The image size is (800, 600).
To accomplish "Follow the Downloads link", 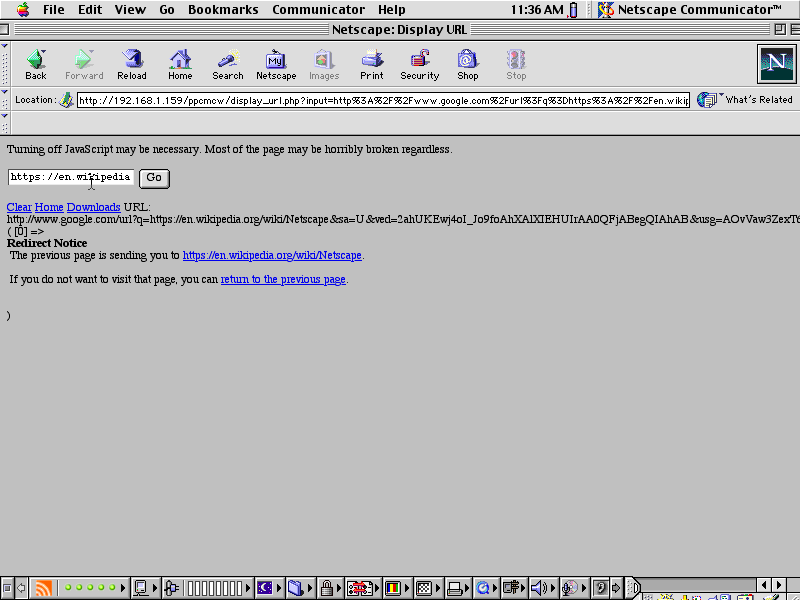I will pyautogui.click(x=93, y=207).
